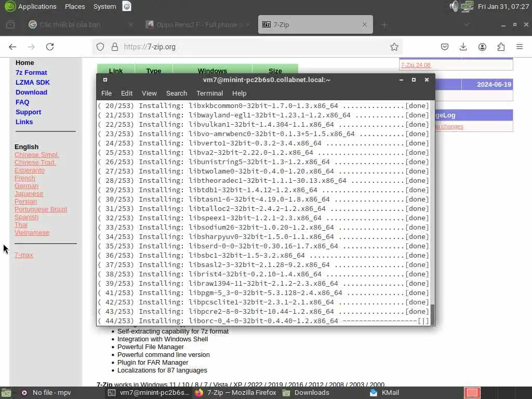Click the volume speaker tray icon
The image size is (532, 399).
pos(454,6)
